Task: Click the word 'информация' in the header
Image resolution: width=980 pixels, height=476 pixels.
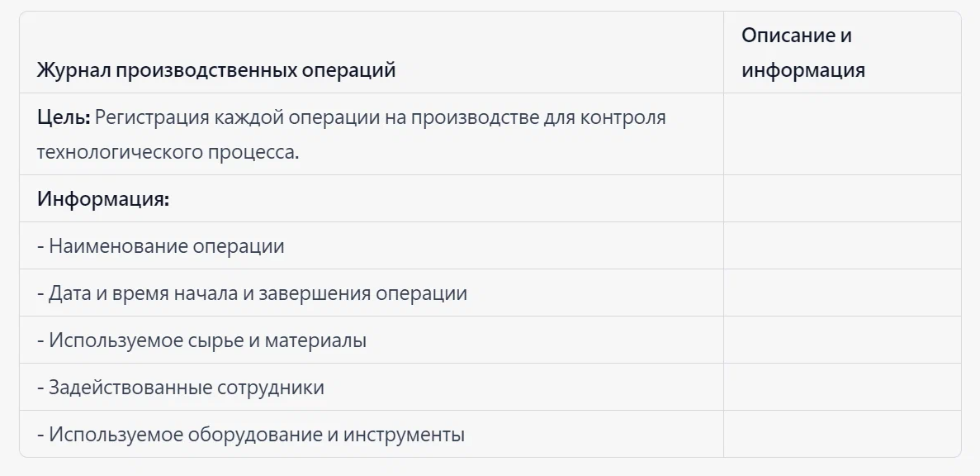Action: (x=803, y=70)
